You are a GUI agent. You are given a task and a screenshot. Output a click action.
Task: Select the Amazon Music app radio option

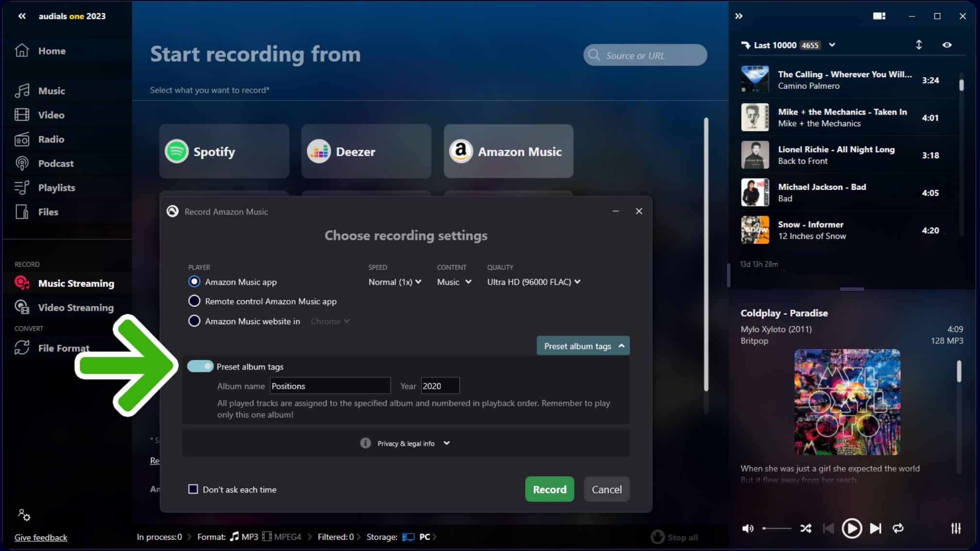(x=194, y=282)
